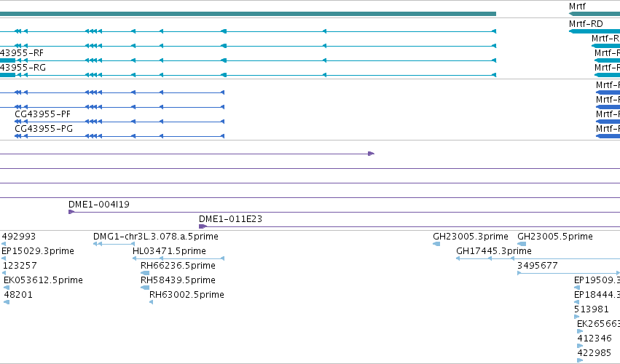Select the DME1-011E23 BAC label

(230, 219)
